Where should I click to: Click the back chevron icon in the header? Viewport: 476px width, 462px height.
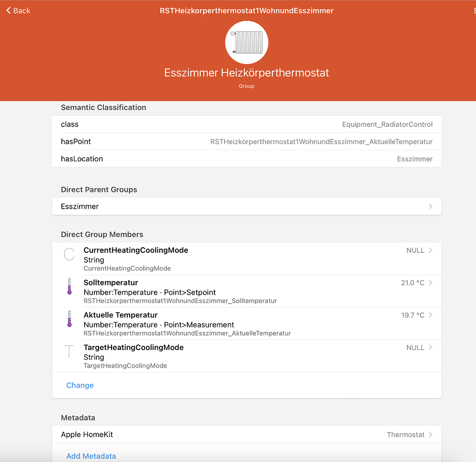(x=8, y=10)
